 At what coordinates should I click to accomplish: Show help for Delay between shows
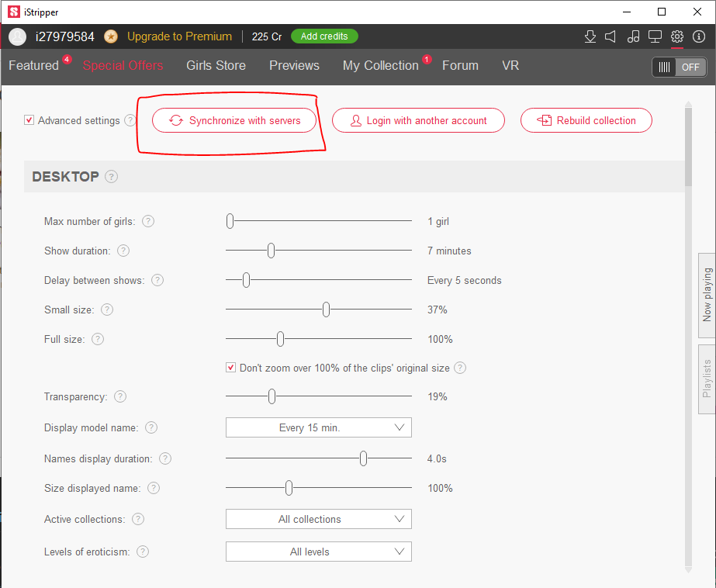(157, 280)
